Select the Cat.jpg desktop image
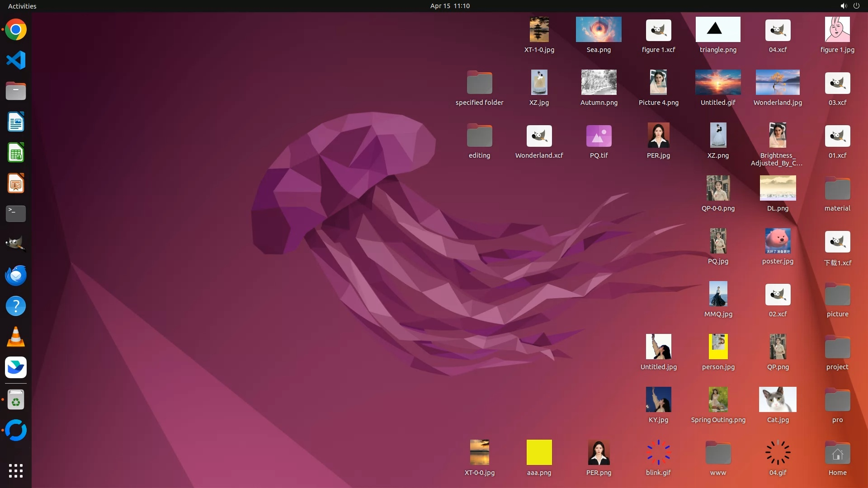Screen dimensions: 868x488 778,399
